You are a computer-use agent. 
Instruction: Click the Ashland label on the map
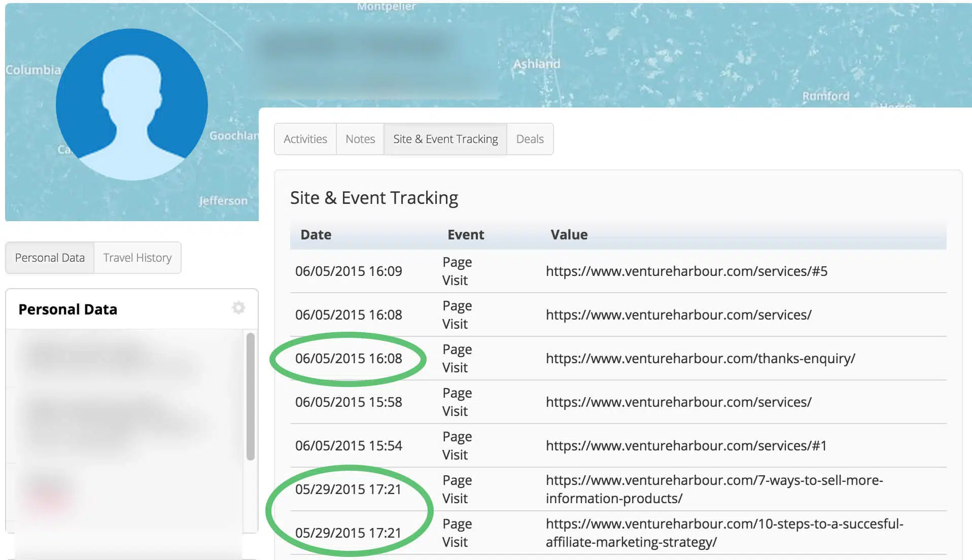(537, 64)
